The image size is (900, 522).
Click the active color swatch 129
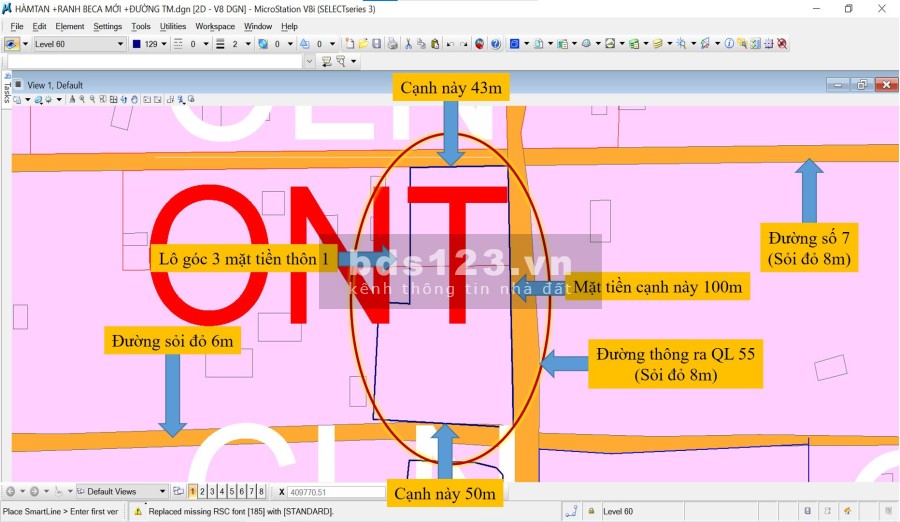point(137,44)
